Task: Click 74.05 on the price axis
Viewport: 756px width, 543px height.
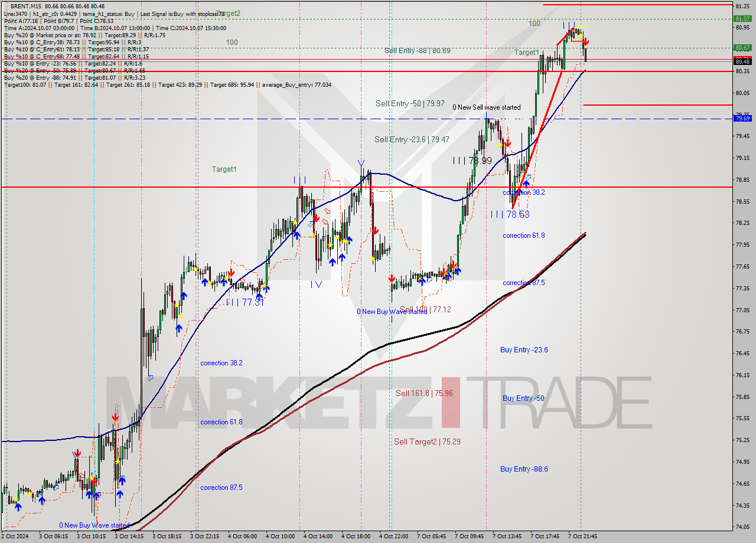Action: coord(742,526)
